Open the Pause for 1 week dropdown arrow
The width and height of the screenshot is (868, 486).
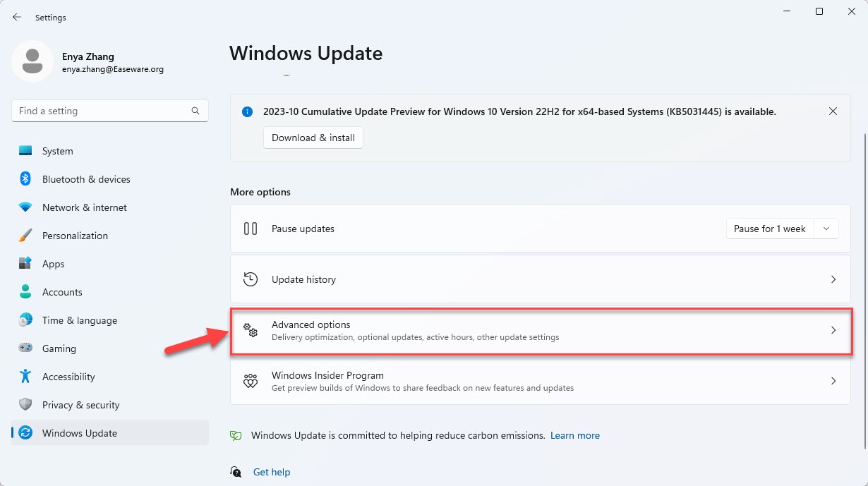pos(826,228)
